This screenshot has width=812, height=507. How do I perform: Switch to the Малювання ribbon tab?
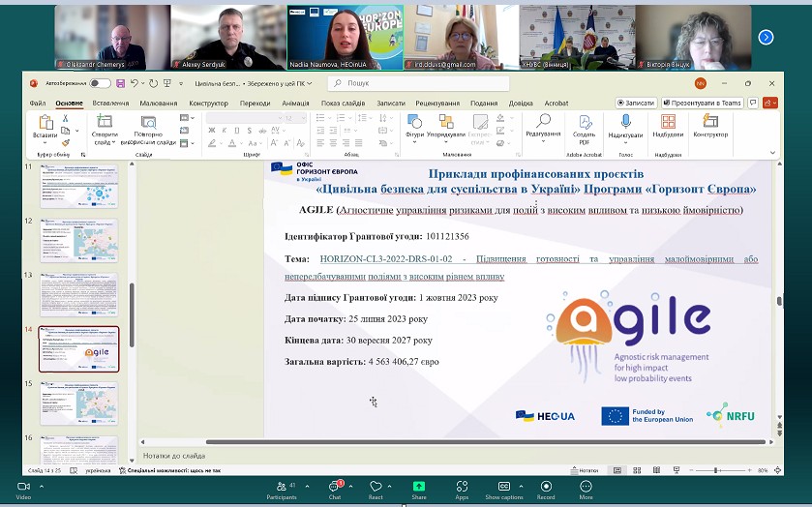coord(159,104)
